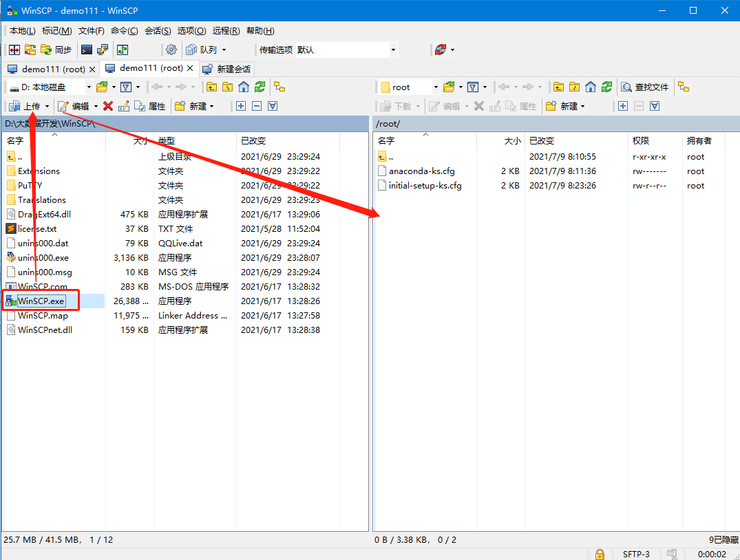Click the remote Invert Selection icon
Image resolution: width=740 pixels, height=560 pixels.
click(x=655, y=106)
